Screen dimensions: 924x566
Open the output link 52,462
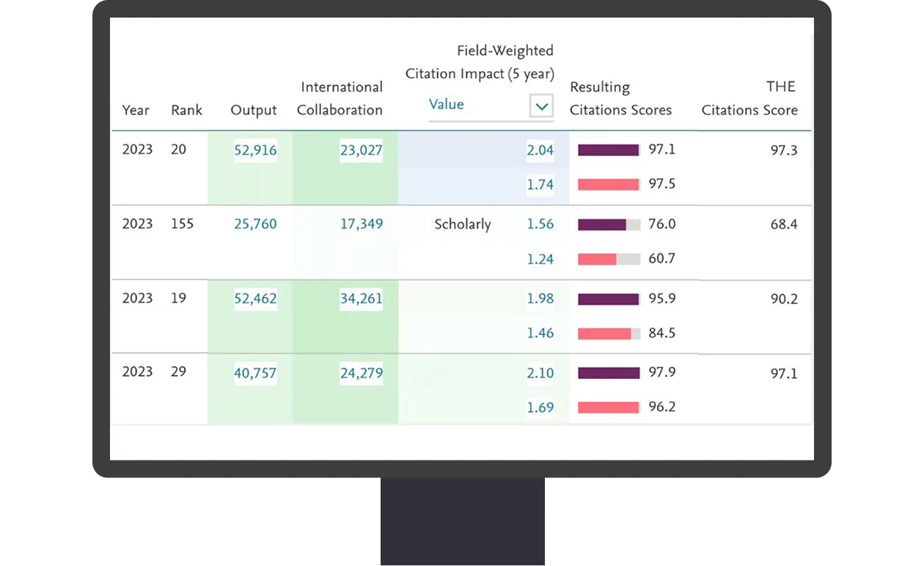click(255, 298)
